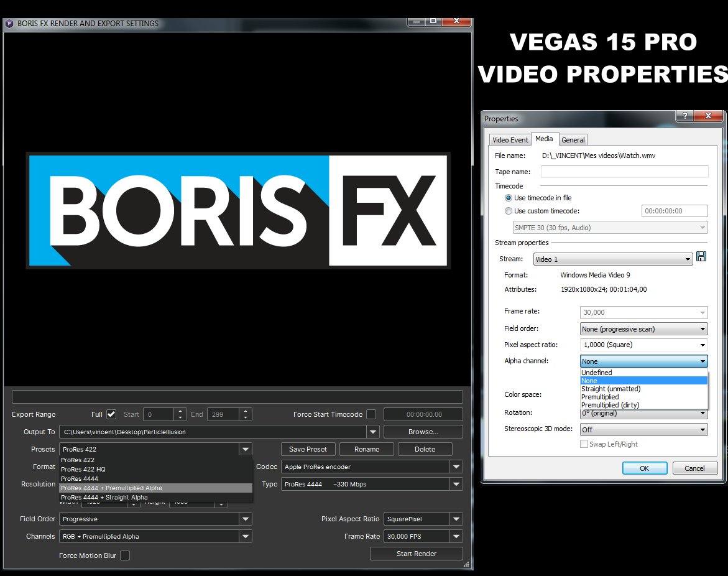Choose the ProRes 422 HQ preset
This screenshot has height=576, width=728.
click(x=156, y=469)
